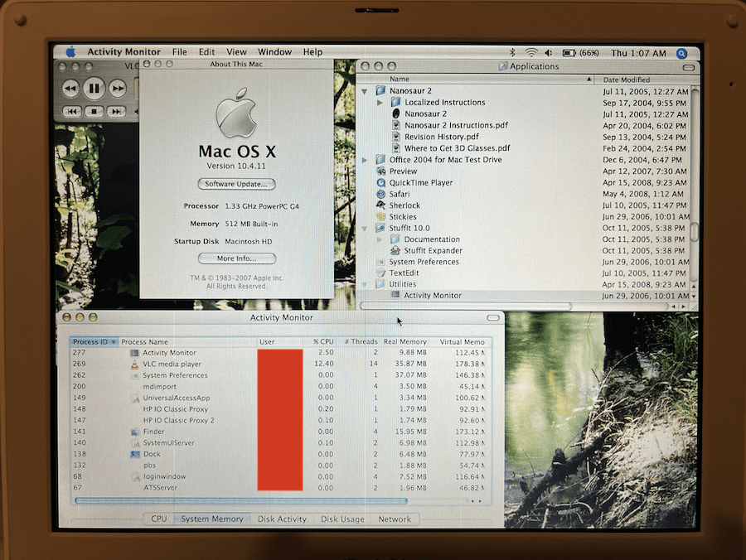
Task: Open the File menu
Action: click(x=179, y=52)
